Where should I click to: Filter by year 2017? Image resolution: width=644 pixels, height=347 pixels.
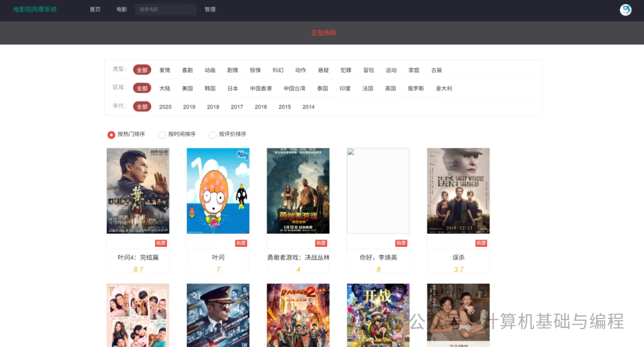click(236, 107)
